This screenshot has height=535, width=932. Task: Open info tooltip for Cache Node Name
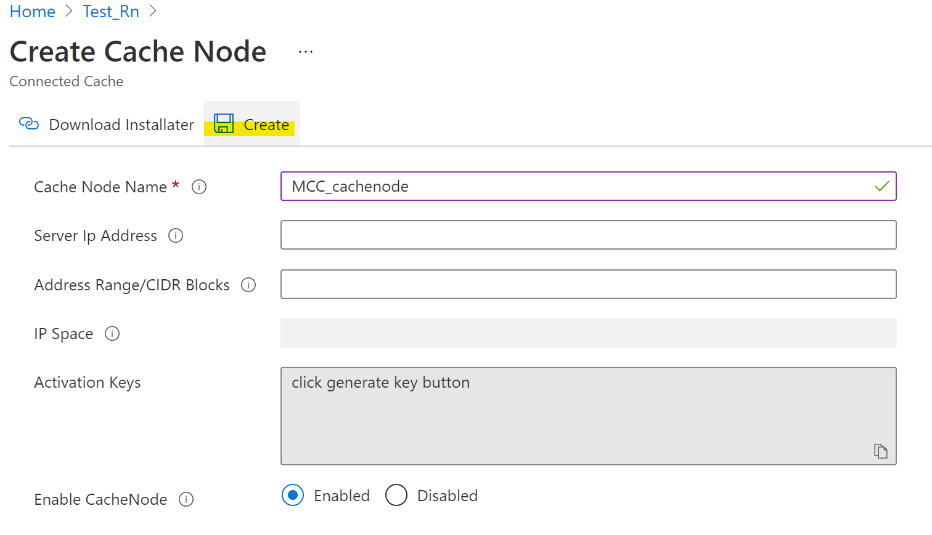coord(199,187)
